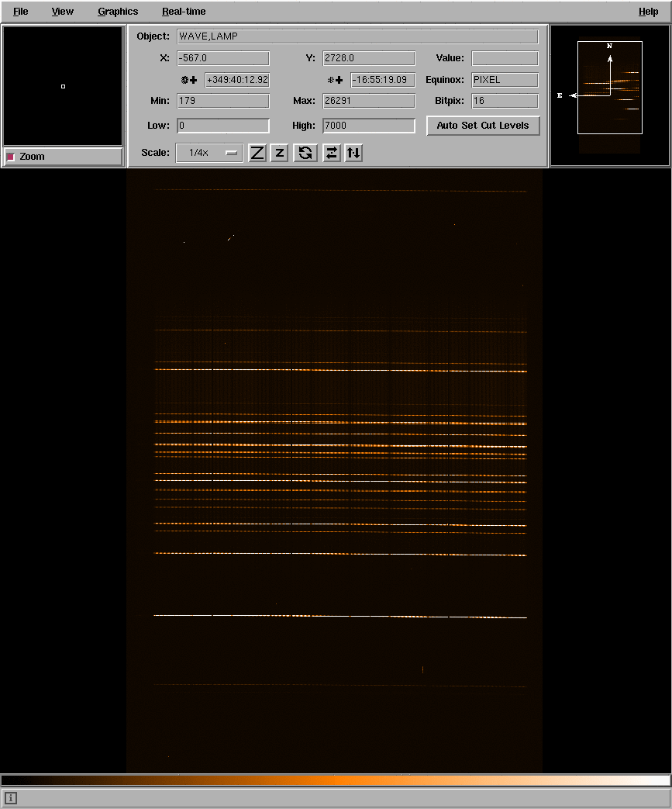
Task: Click the Min value field
Action: 222,101
